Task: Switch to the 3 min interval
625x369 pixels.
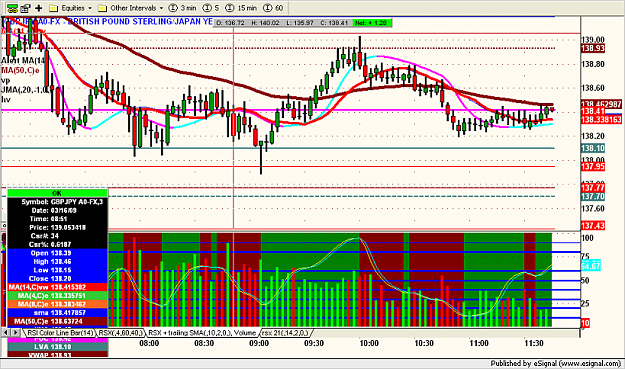Action: 182,8
